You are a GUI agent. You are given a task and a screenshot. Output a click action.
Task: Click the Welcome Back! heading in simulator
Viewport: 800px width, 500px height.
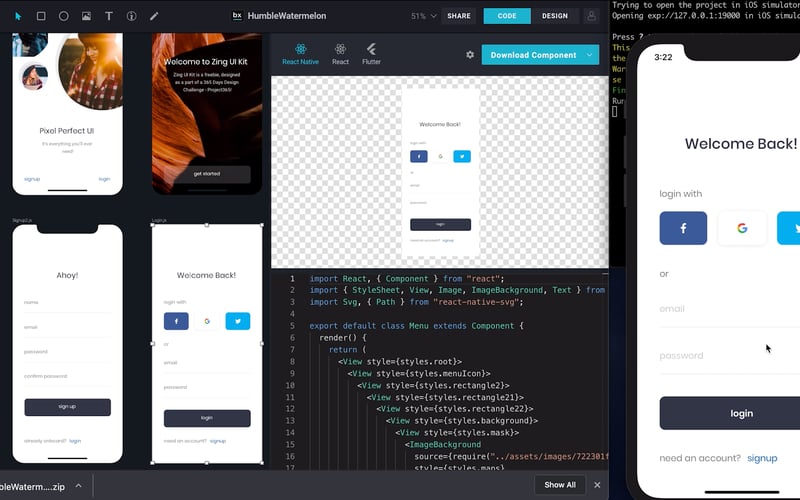(741, 144)
